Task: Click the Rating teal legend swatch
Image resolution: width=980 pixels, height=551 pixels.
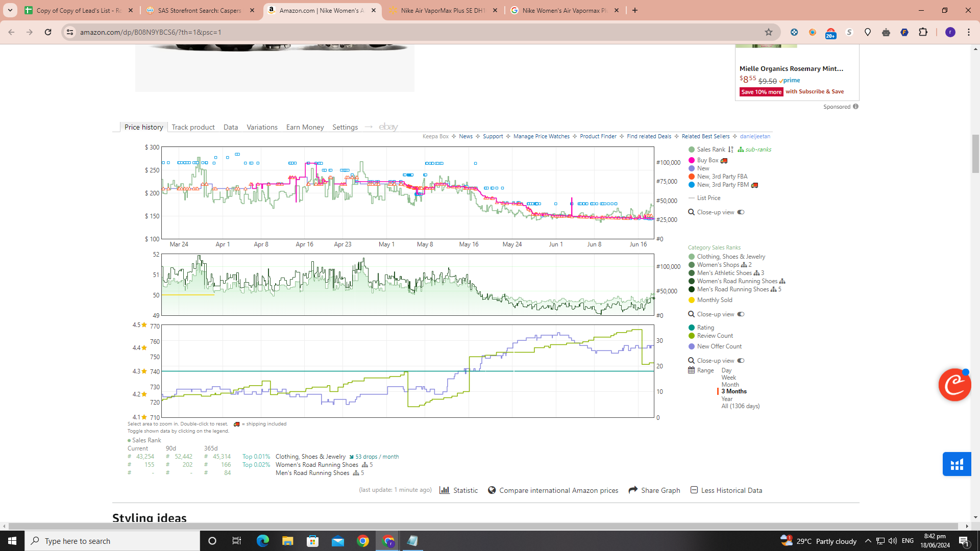Action: 692,328
